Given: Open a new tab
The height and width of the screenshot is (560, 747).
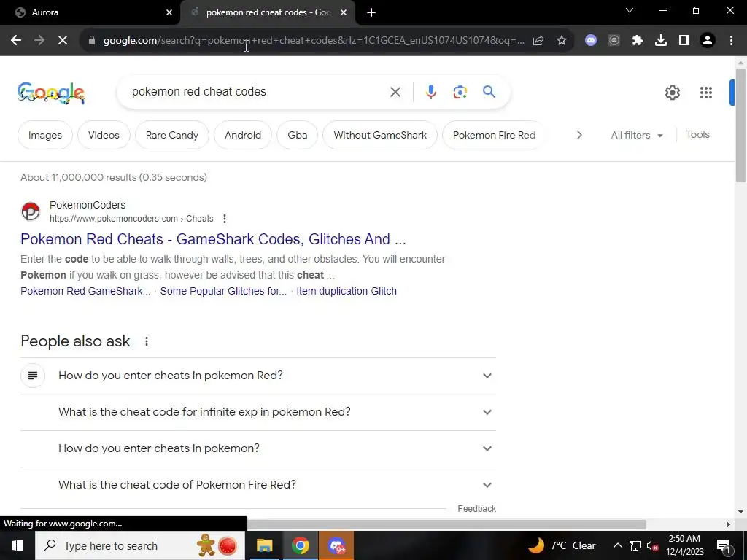Looking at the screenshot, I should tap(371, 12).
